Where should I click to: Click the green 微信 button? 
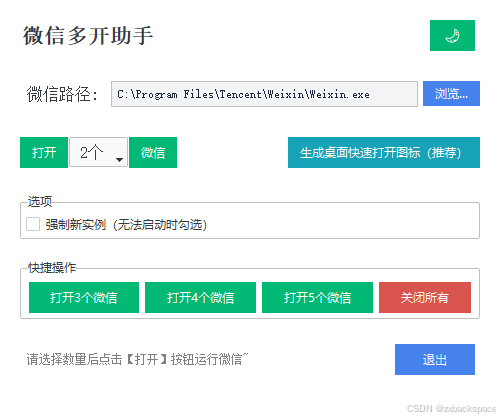pyautogui.click(x=153, y=152)
